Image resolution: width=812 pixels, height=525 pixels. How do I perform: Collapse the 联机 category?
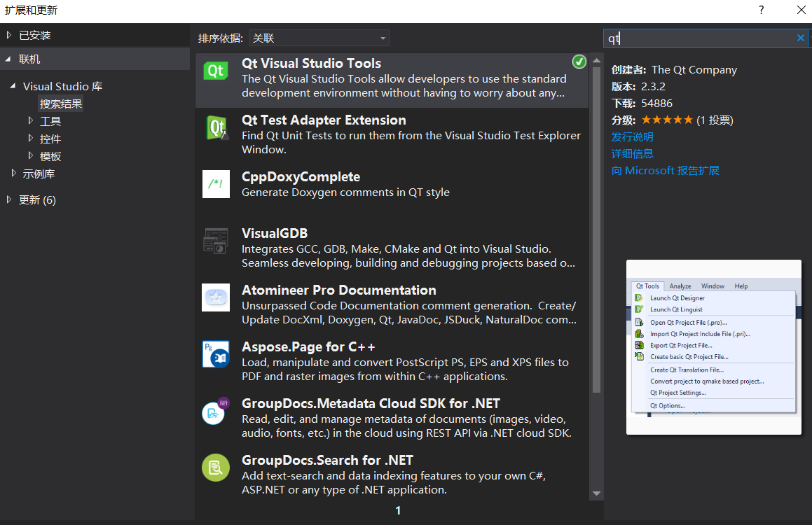tap(9, 59)
